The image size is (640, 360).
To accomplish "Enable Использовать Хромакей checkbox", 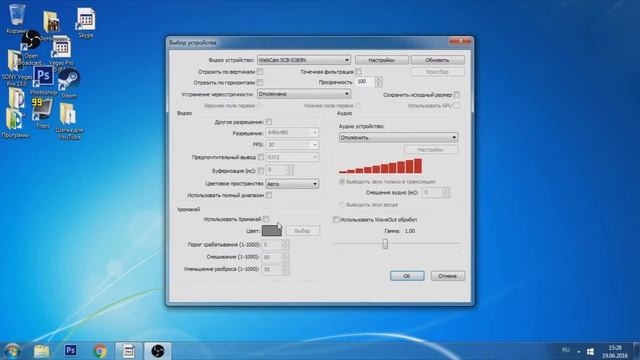I will tap(266, 219).
